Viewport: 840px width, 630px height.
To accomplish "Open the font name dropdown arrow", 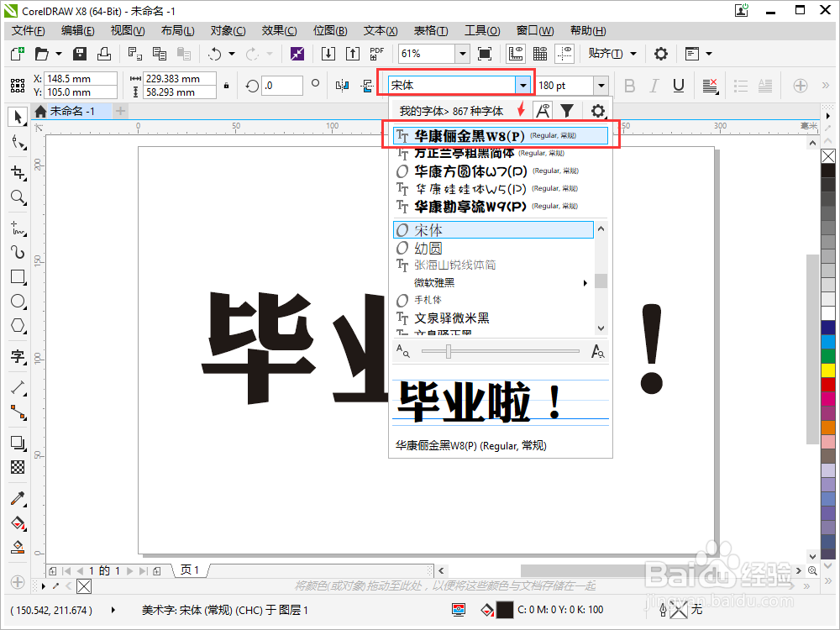I will [x=522, y=85].
